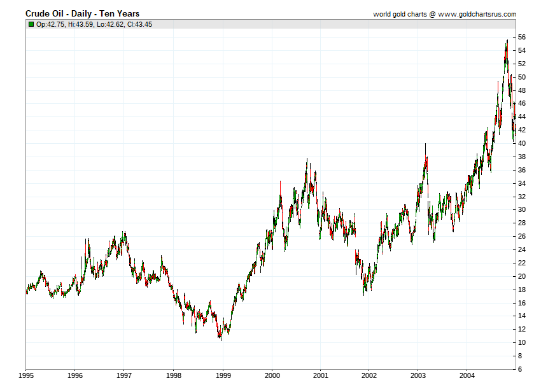Select the 2002 x-axis label
541x392 pixels.
click(x=369, y=375)
